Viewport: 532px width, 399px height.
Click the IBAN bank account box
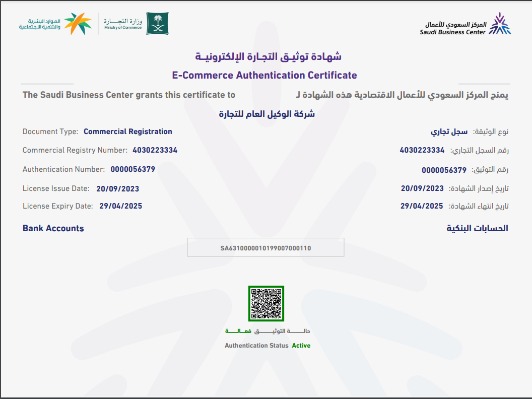click(265, 248)
